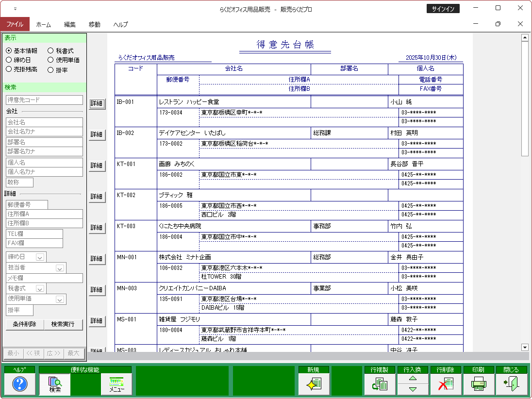Click the 閉じる exit door icon
532x399 pixels.
(511, 384)
